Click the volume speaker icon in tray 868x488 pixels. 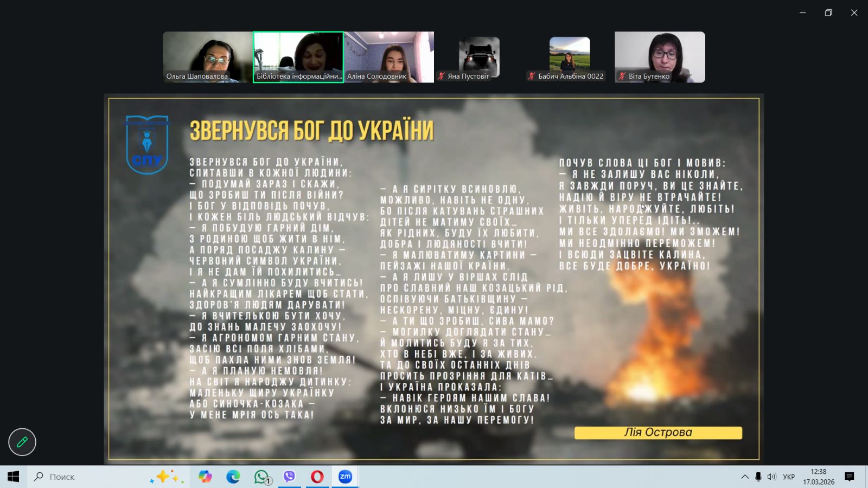pyautogui.click(x=771, y=477)
